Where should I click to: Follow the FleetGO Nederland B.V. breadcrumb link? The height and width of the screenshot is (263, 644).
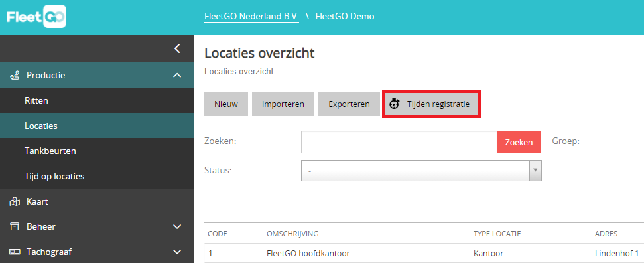point(251,17)
